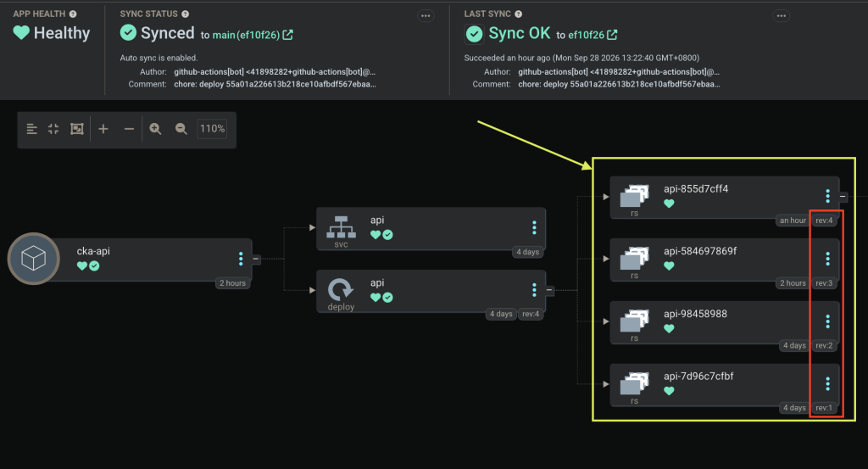Open the api-98458988 kebab menu

click(827, 321)
